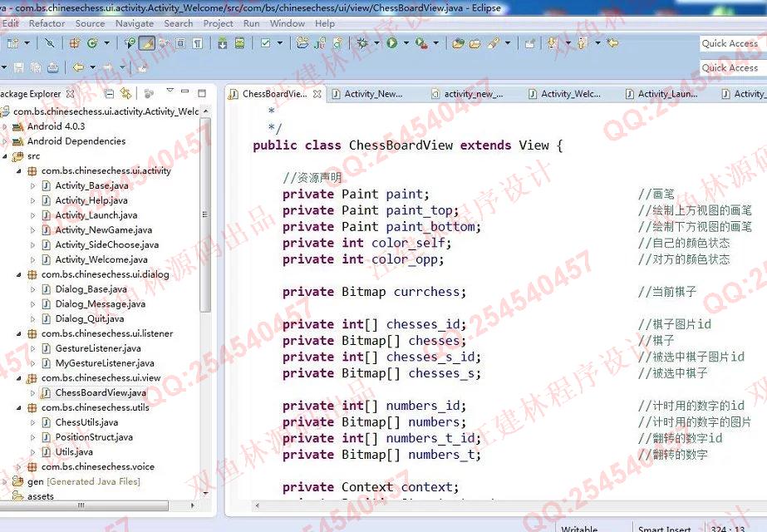This screenshot has width=767, height=532.
Task: Collapse the com.bs.chinesechess.ui.listener package
Action: pos(19,334)
